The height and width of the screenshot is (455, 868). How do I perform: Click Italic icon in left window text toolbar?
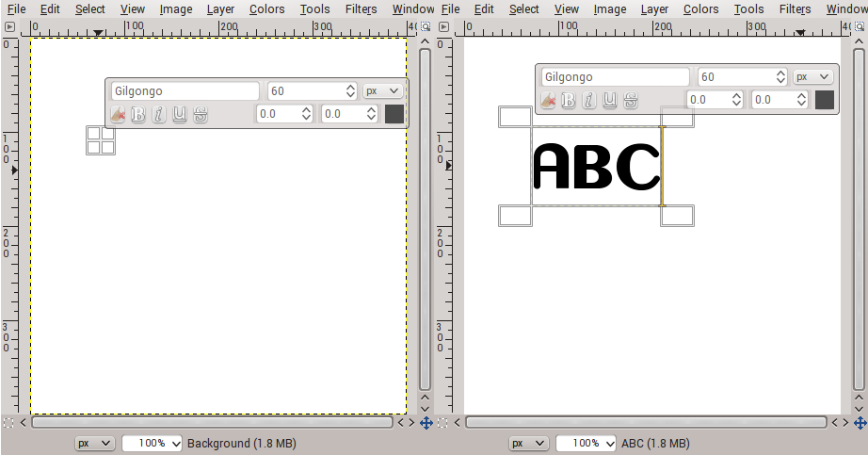click(159, 114)
